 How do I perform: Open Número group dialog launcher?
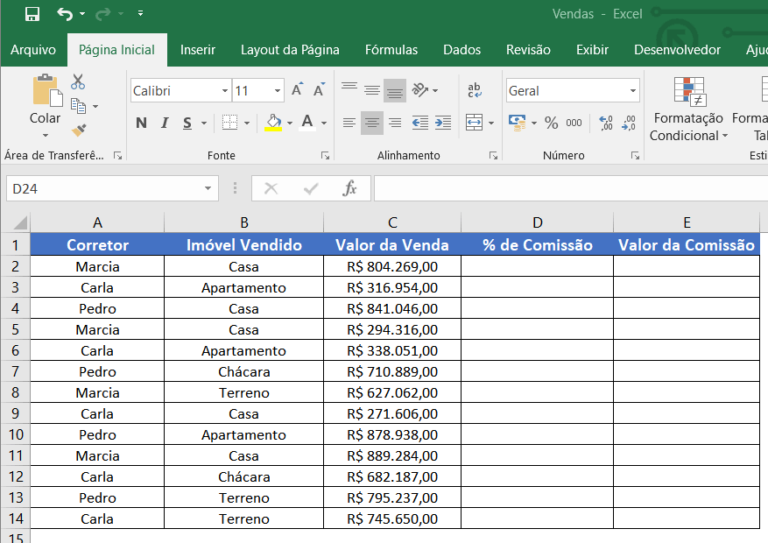[x=635, y=156]
